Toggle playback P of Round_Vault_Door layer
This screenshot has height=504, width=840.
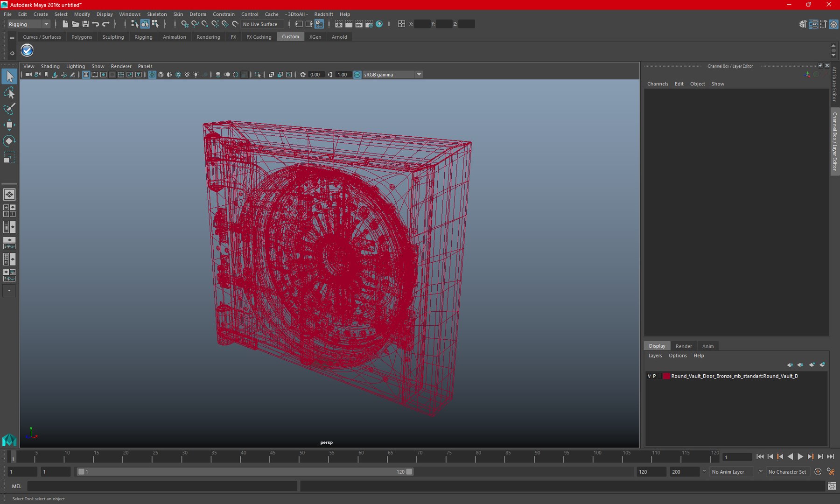(x=654, y=376)
